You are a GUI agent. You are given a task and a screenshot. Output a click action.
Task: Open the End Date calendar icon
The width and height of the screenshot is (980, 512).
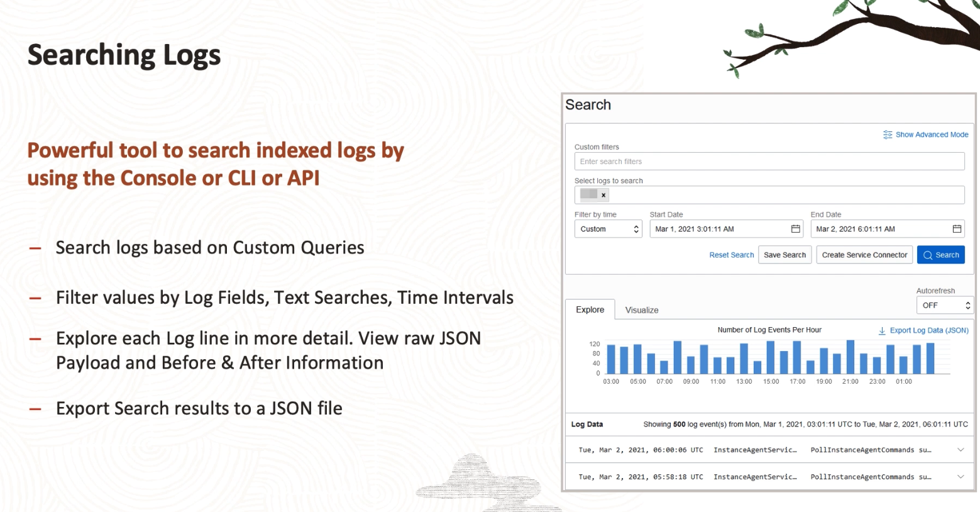click(x=957, y=229)
